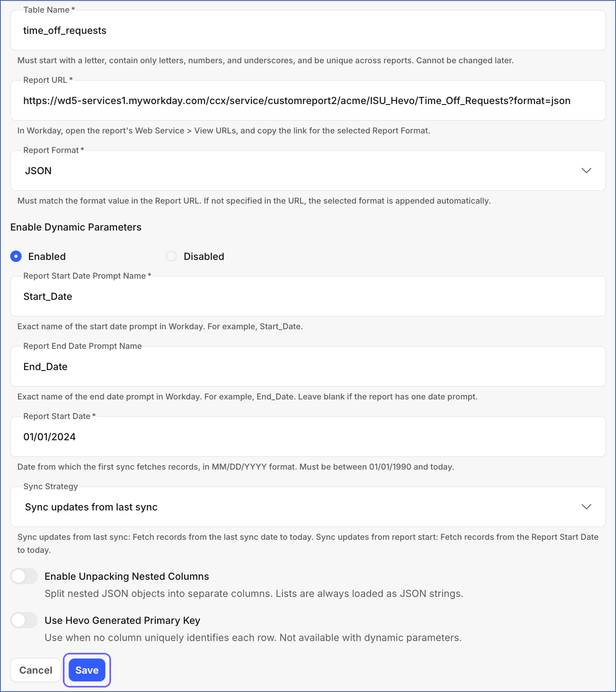This screenshot has width=616, height=692.
Task: Click the Sync Strategy dropdown chevron
Action: (x=586, y=507)
